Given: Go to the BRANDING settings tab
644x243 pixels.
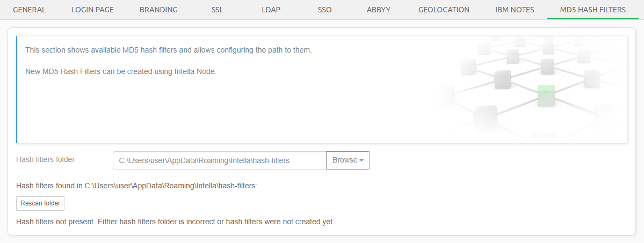Looking at the screenshot, I should 158,10.
